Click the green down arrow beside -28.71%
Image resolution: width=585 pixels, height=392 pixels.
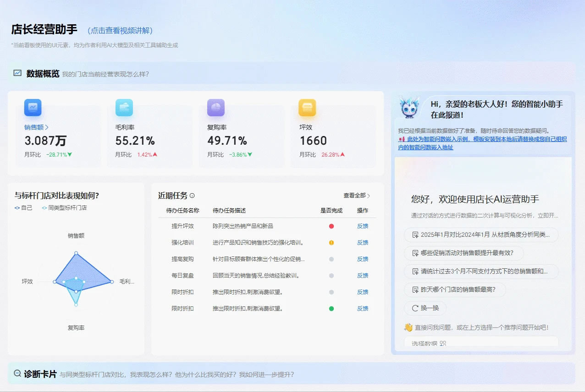[70, 155]
